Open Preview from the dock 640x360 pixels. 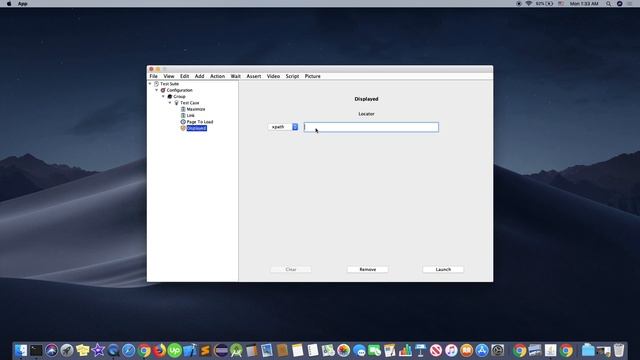coord(267,350)
